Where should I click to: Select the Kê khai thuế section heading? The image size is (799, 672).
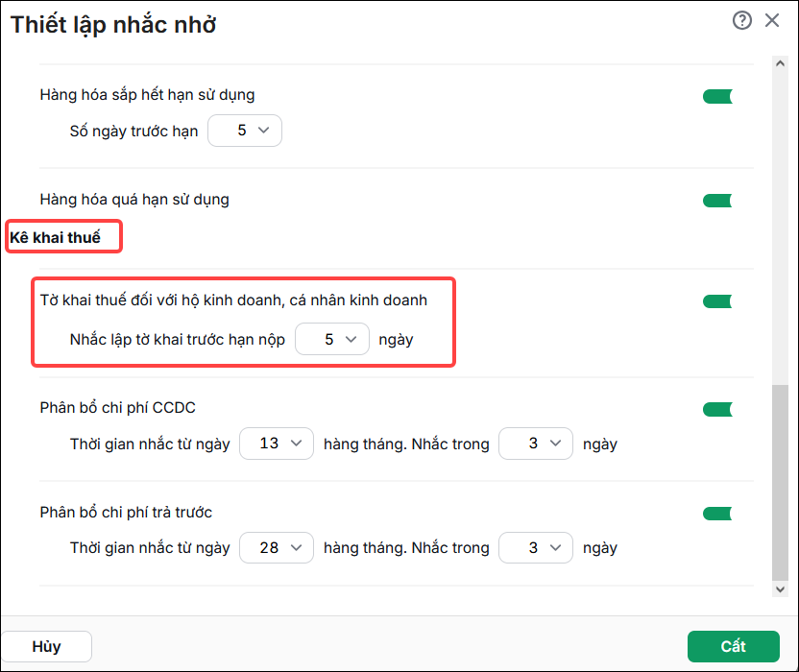point(55,237)
